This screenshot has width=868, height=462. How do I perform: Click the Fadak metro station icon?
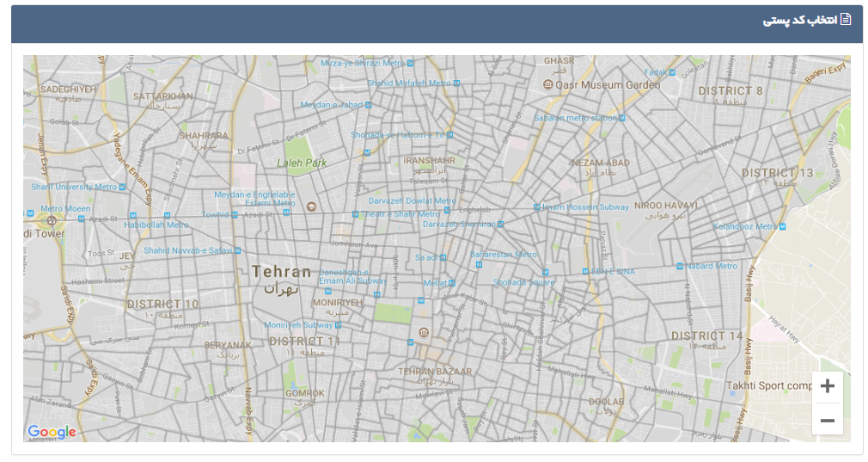pos(672,72)
